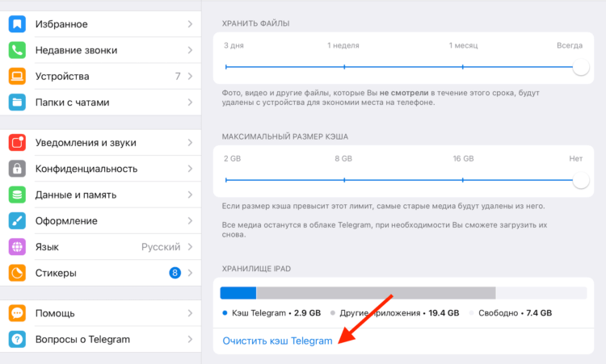Click the 8 GB mark on cache size slider

click(x=344, y=180)
